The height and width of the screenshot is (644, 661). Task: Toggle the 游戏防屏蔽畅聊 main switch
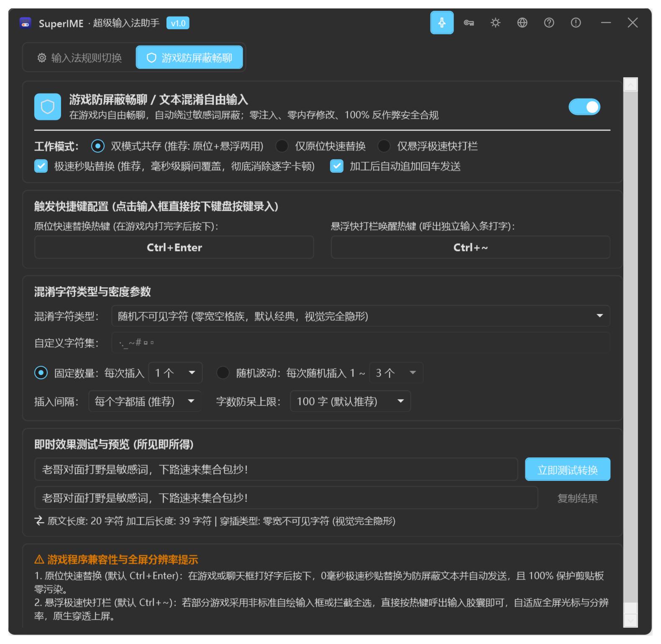[x=584, y=107]
